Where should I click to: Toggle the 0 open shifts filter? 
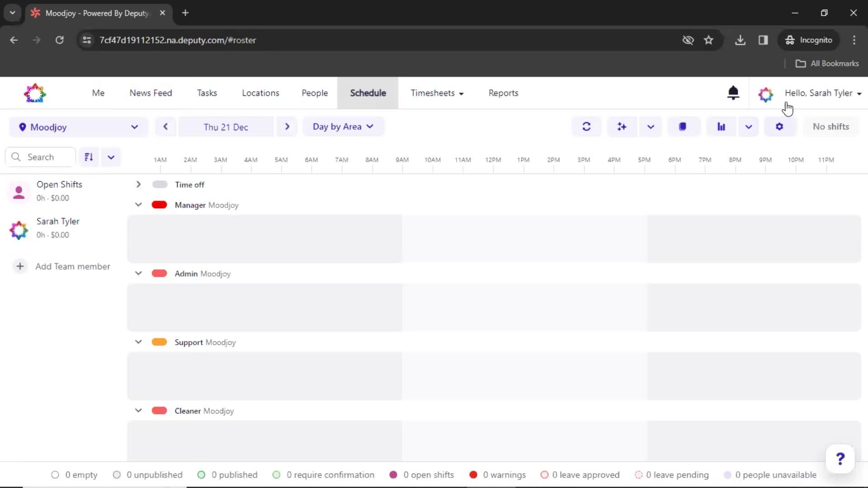[x=421, y=475]
